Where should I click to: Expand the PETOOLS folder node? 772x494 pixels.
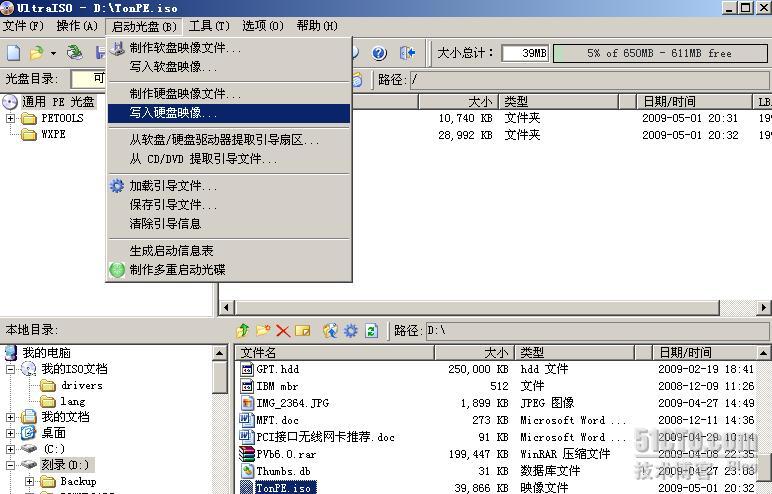[10, 118]
